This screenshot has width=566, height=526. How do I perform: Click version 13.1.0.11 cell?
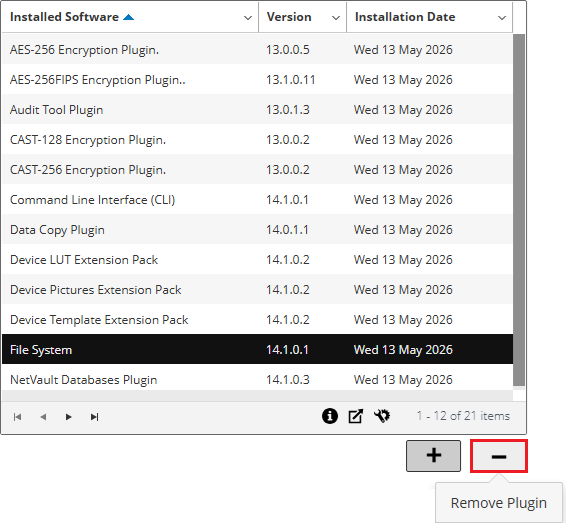(x=291, y=79)
